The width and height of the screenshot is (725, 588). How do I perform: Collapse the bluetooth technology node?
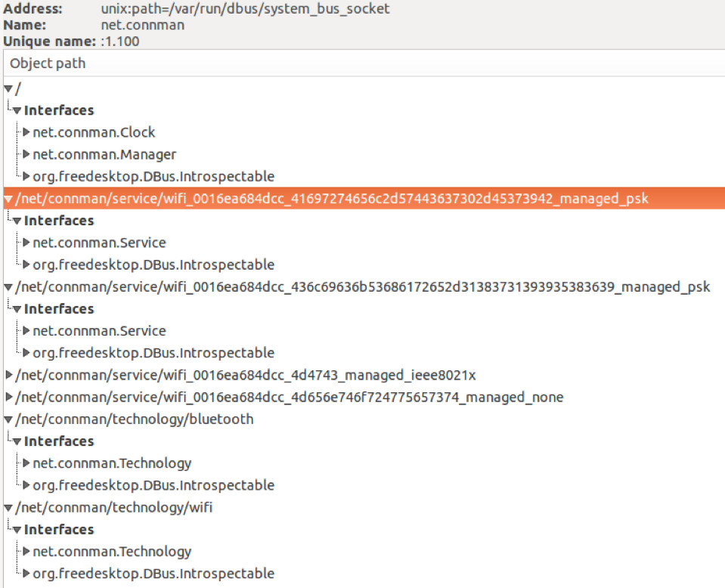(7, 419)
